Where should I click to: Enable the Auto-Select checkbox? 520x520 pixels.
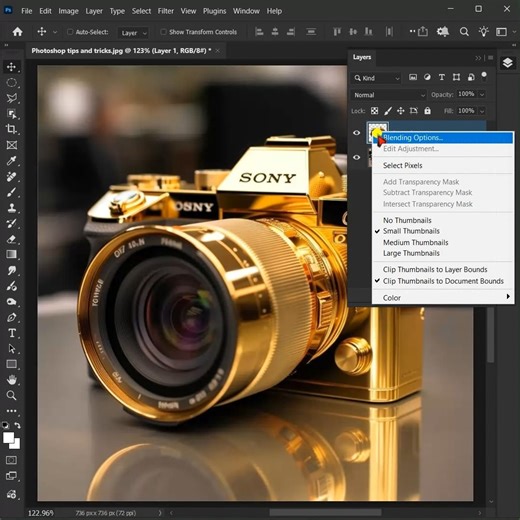click(70, 32)
